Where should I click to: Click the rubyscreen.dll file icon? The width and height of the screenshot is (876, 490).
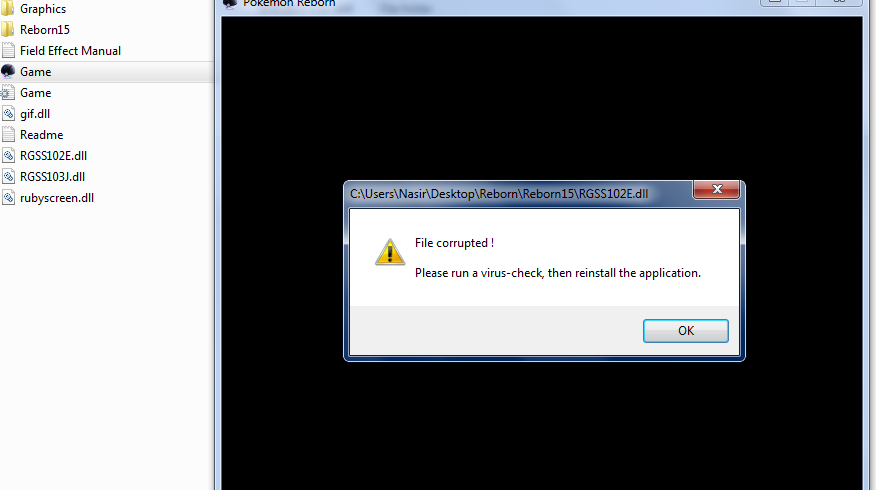(x=8, y=198)
